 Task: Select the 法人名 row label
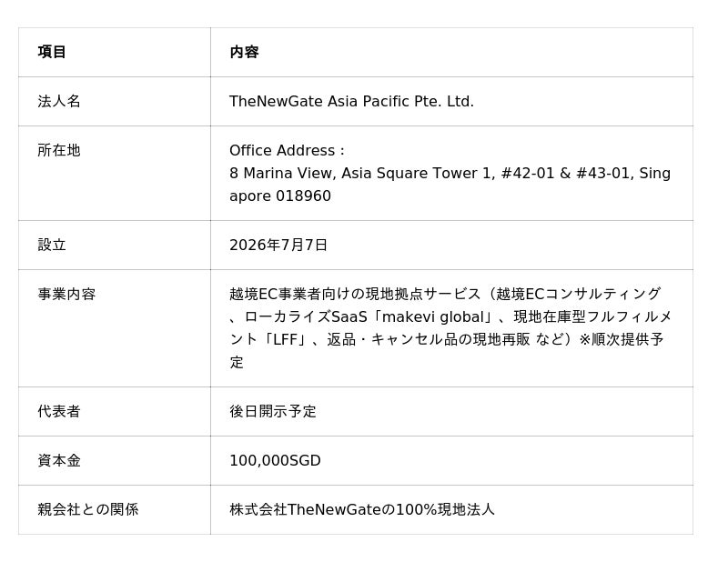(x=59, y=101)
